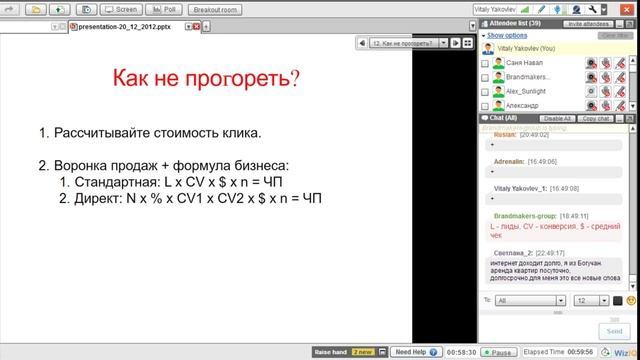The image size is (640, 360).
Task: Add a new whiteboard tab
Action: point(206,27)
